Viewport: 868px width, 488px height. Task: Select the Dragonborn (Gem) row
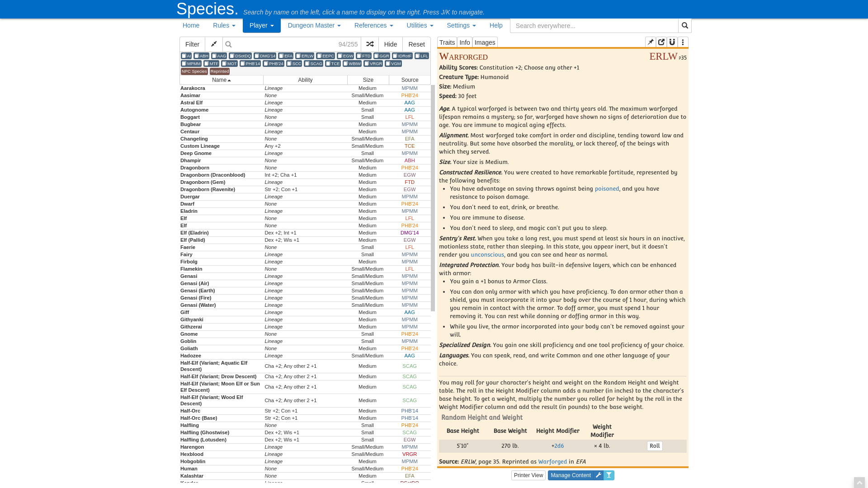point(305,183)
